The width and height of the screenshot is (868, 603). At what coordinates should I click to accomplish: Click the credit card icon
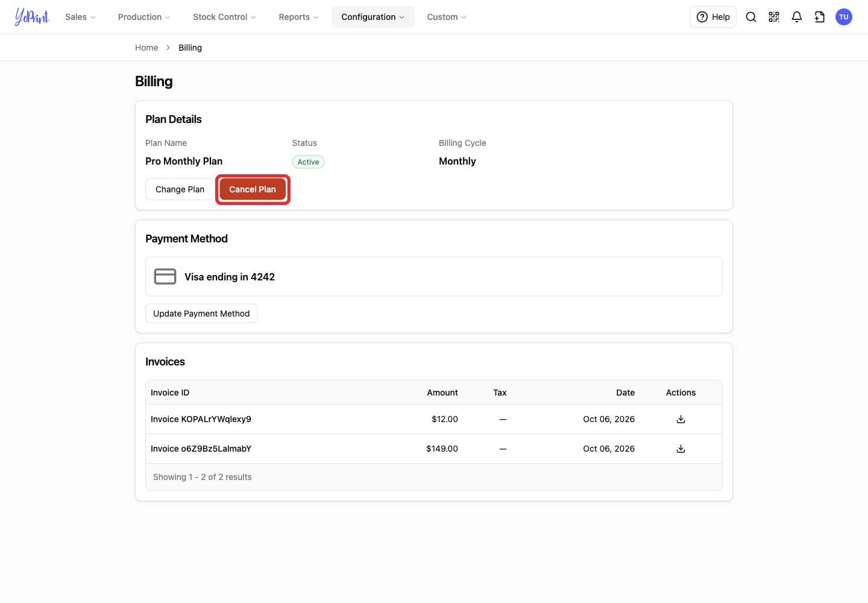[165, 277]
